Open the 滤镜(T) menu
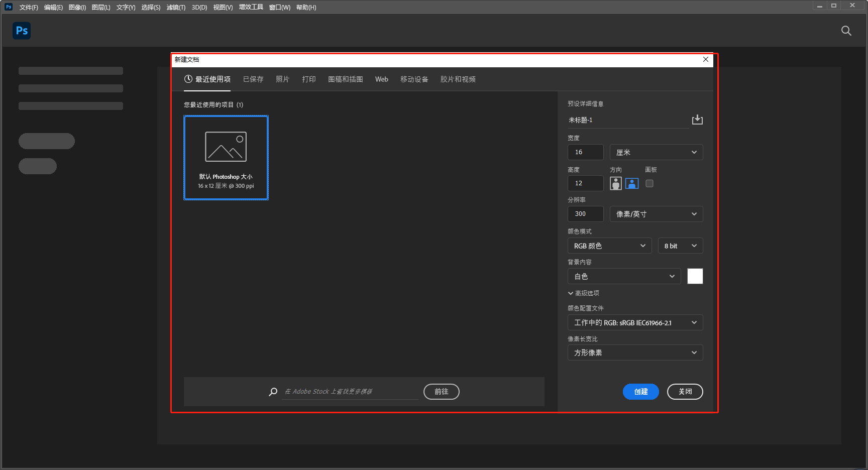The width and height of the screenshot is (868, 470). point(176,7)
